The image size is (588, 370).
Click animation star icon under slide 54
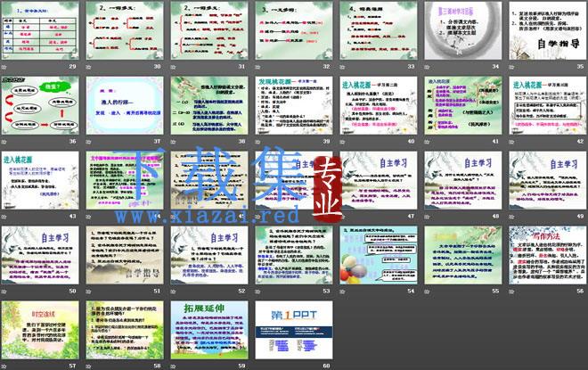[342, 292]
